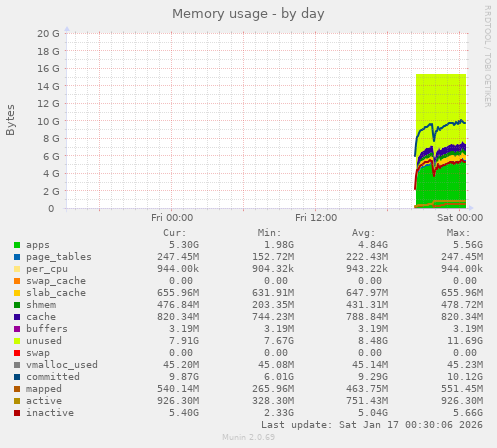Click inactive average value 5.04G

(x=373, y=413)
